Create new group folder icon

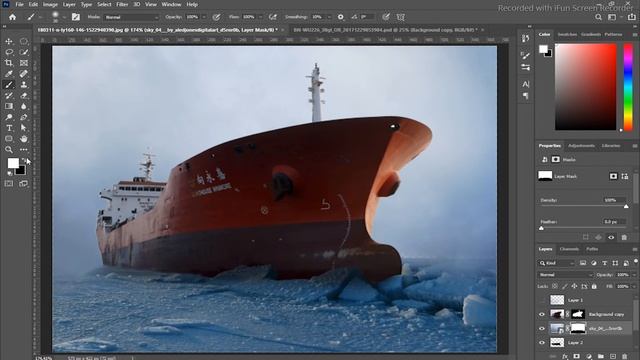pos(600,356)
